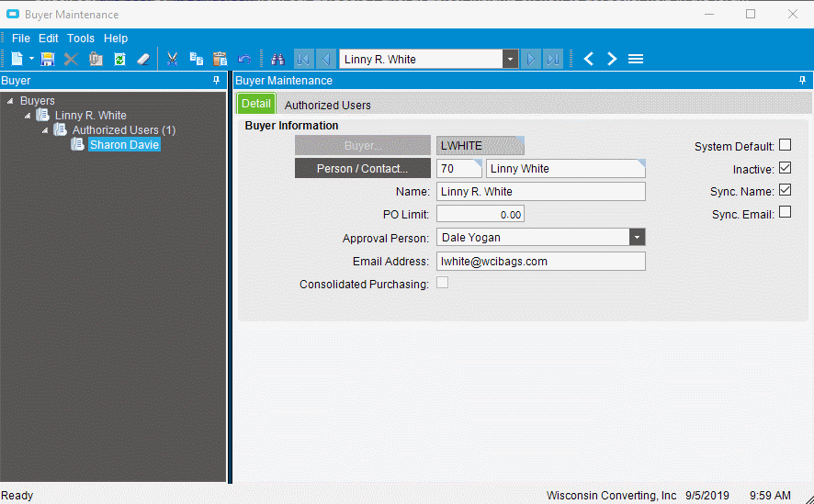Click the Name field
814x504 pixels.
click(541, 191)
